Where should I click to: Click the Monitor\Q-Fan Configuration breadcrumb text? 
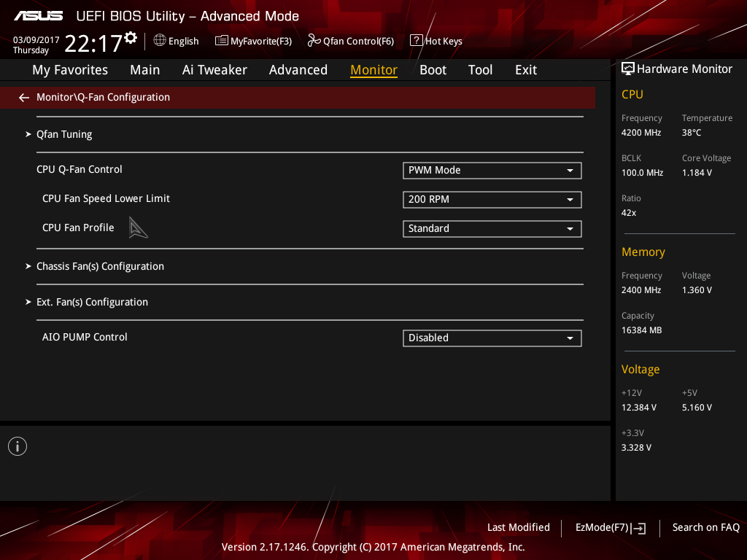(103, 97)
